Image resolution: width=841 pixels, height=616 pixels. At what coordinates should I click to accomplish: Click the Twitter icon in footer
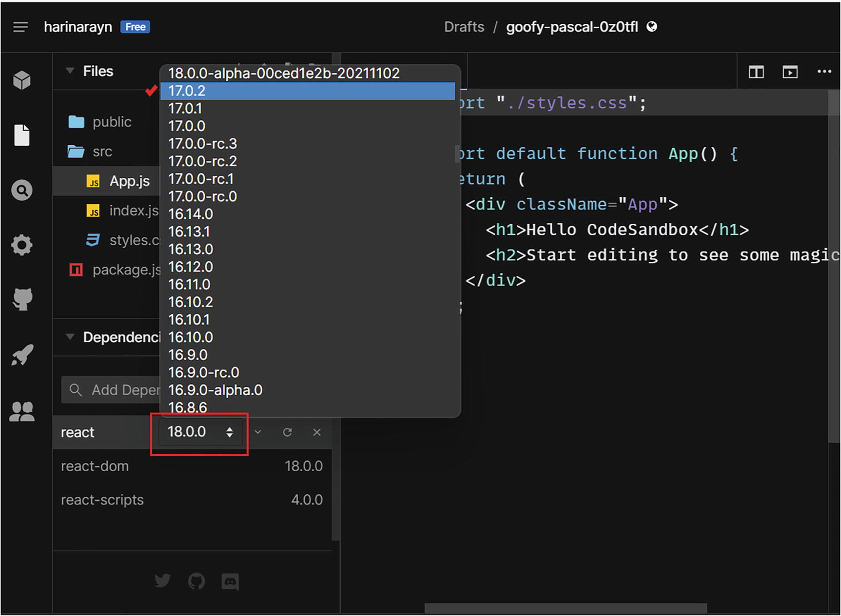(162, 581)
